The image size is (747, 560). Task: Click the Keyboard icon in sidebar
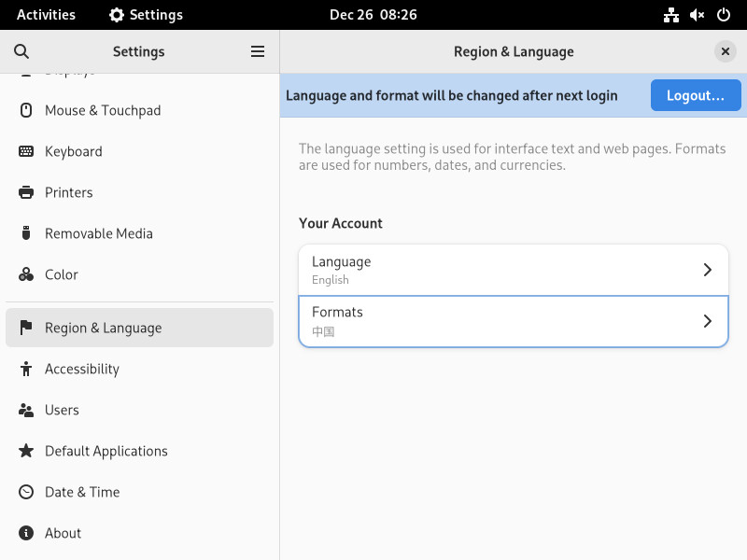point(26,151)
